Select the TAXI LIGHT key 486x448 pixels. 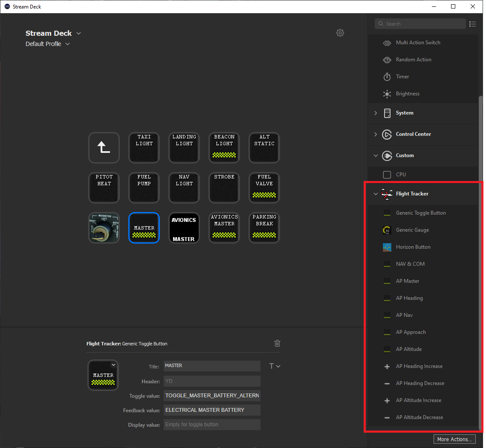[x=144, y=148]
